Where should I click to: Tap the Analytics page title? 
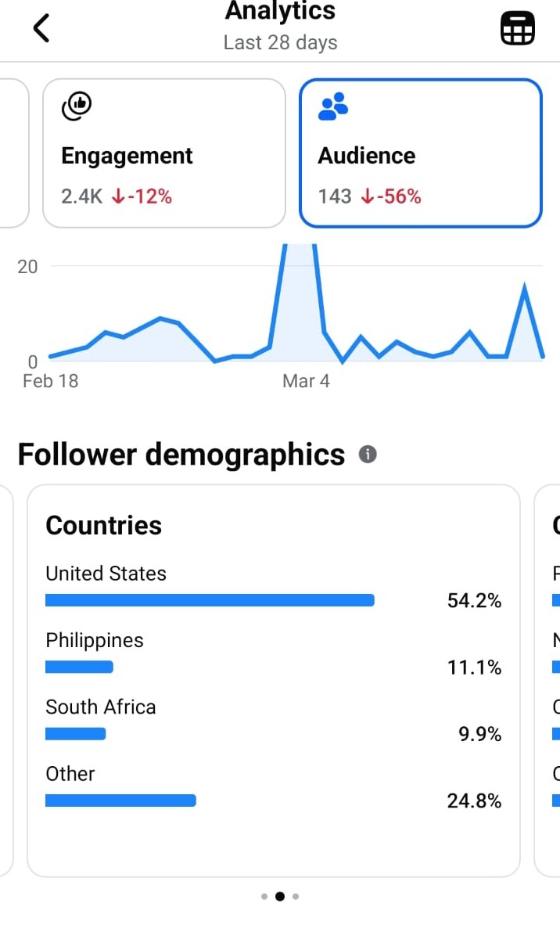280,11
